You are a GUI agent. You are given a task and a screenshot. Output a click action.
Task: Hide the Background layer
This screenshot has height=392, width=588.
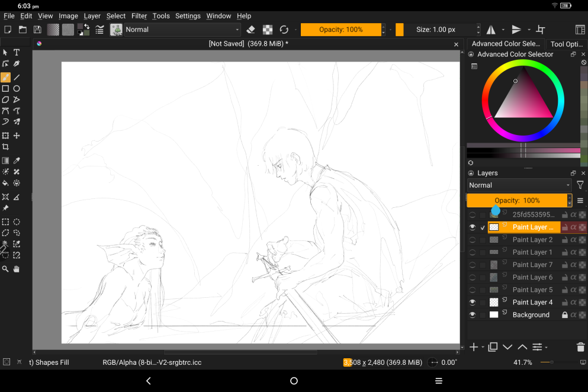click(x=473, y=315)
